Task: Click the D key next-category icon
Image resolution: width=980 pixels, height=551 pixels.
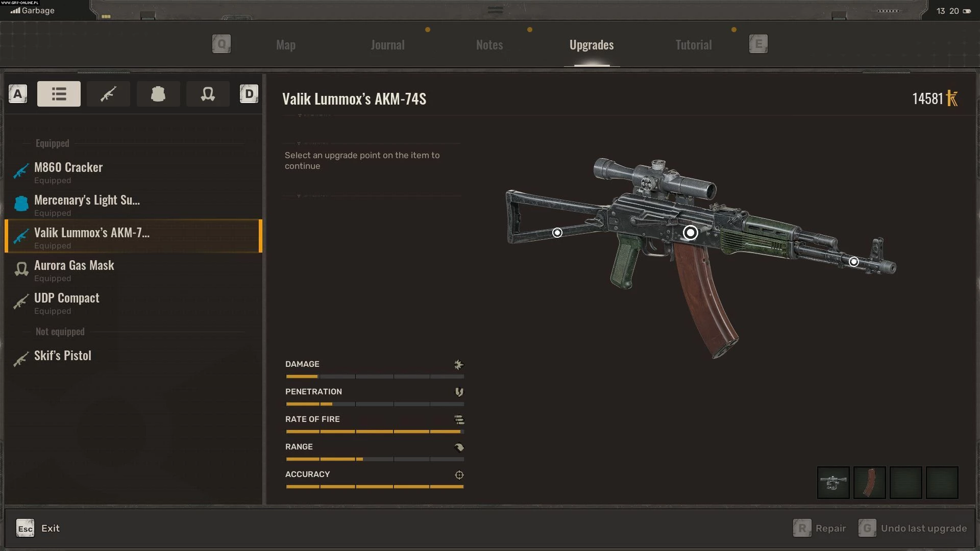Action: [x=249, y=94]
